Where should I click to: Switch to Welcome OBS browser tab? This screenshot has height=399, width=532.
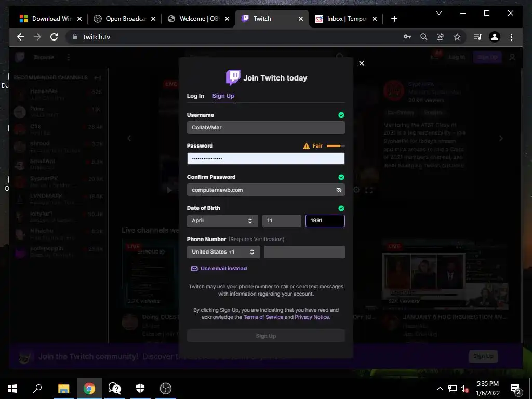198,19
